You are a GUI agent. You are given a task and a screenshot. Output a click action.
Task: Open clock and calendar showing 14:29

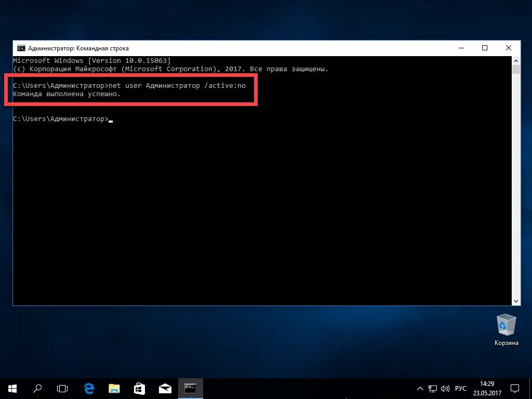[487, 389]
